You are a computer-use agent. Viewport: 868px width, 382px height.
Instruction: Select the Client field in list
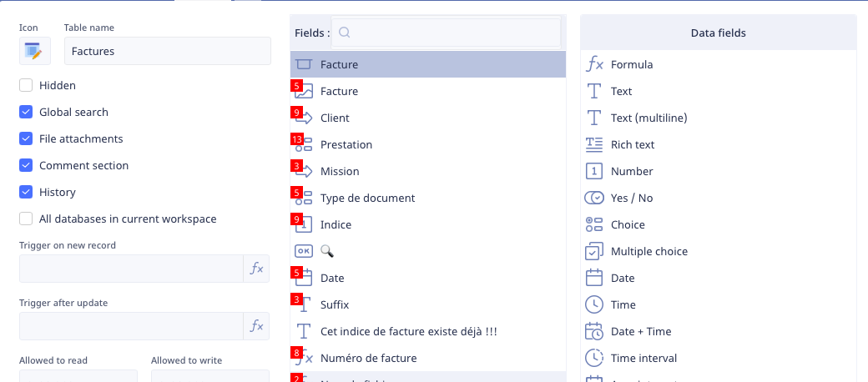335,118
